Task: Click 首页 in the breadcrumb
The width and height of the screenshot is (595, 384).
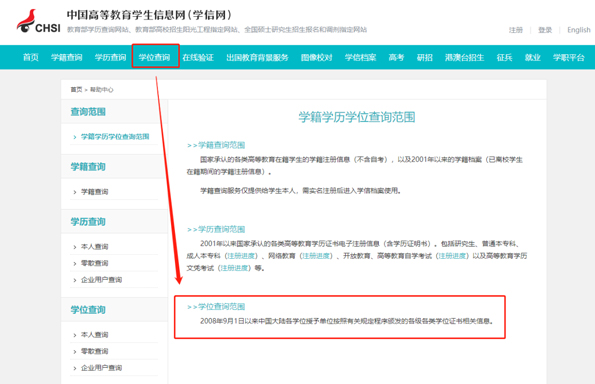Action: [x=76, y=90]
